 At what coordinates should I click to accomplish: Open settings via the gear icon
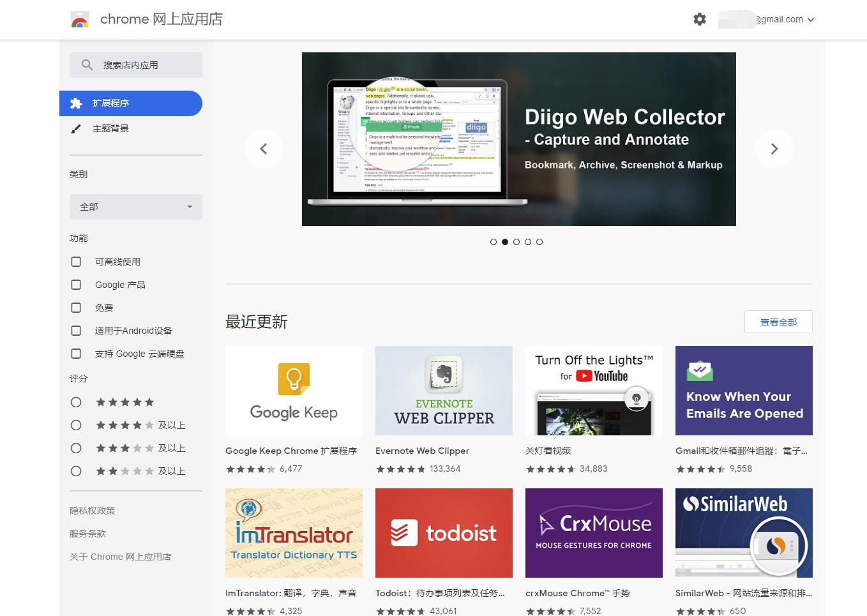pyautogui.click(x=700, y=19)
